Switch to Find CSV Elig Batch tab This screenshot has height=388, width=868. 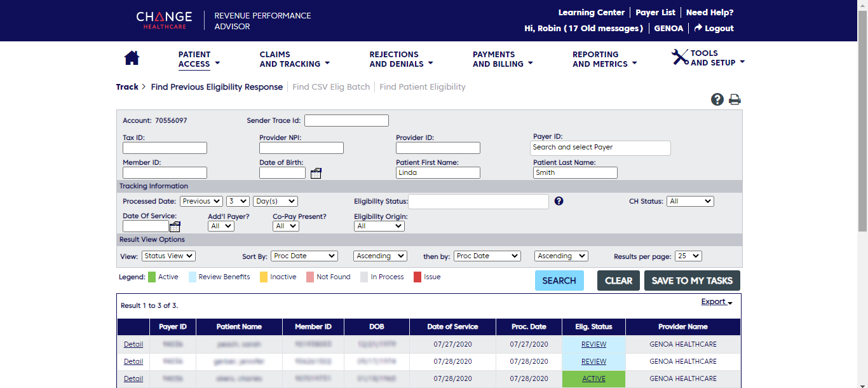tap(330, 87)
